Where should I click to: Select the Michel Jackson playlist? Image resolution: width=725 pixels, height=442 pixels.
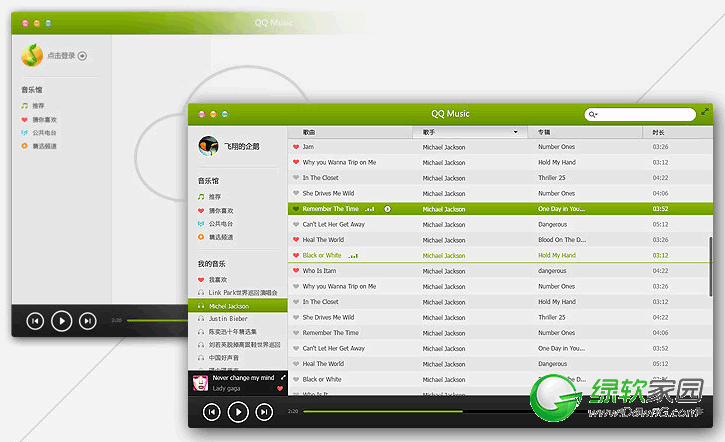(238, 306)
